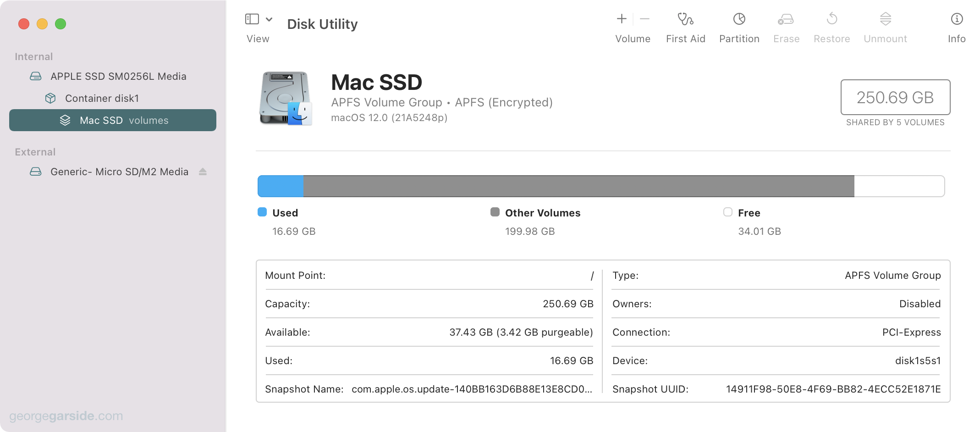The image size is (980, 432).
Task: Click SHARED BY 5 VOLUMES label
Action: click(895, 122)
